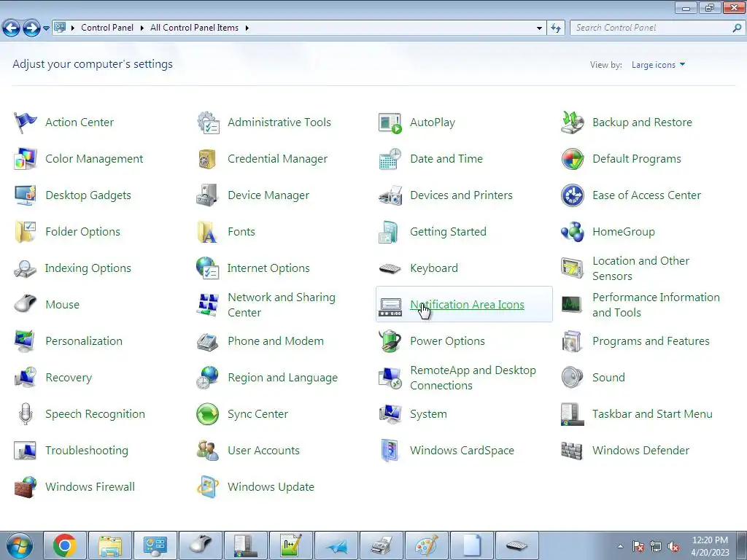Image resolution: width=747 pixels, height=560 pixels.
Task: Open Windows Explorer from the taskbar
Action: pos(110,545)
